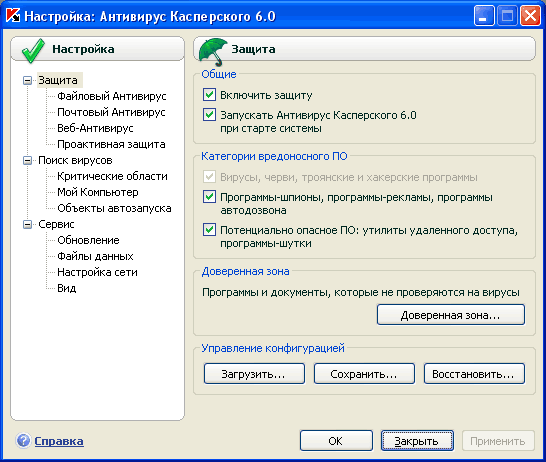Open 'Обновление' settings section
Viewport: 546px width, 462px height.
(88, 240)
